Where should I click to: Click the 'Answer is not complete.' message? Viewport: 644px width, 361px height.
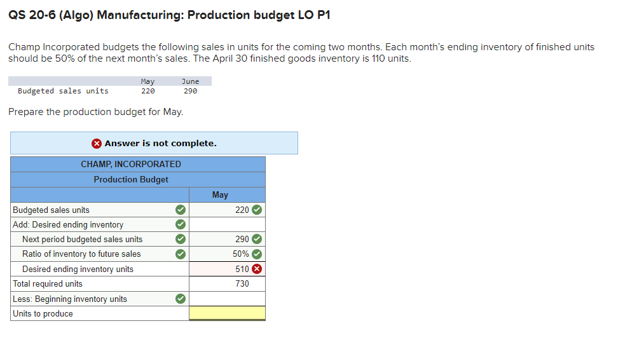(161, 144)
